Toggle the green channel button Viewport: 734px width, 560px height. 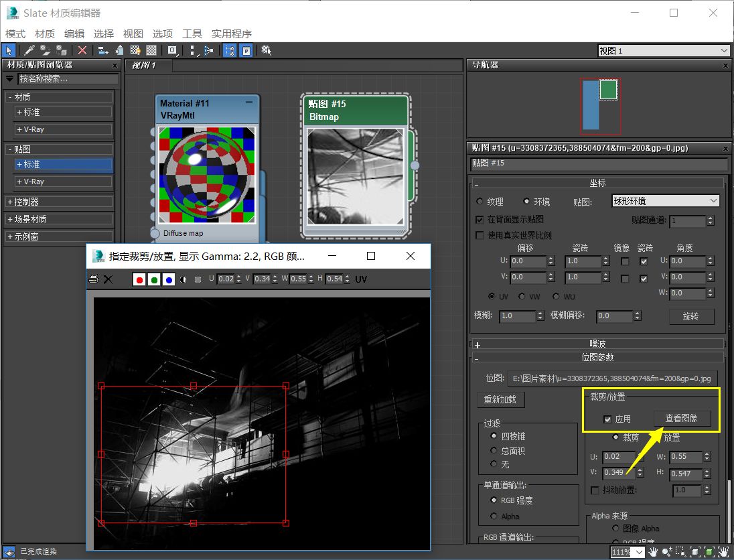point(154,279)
